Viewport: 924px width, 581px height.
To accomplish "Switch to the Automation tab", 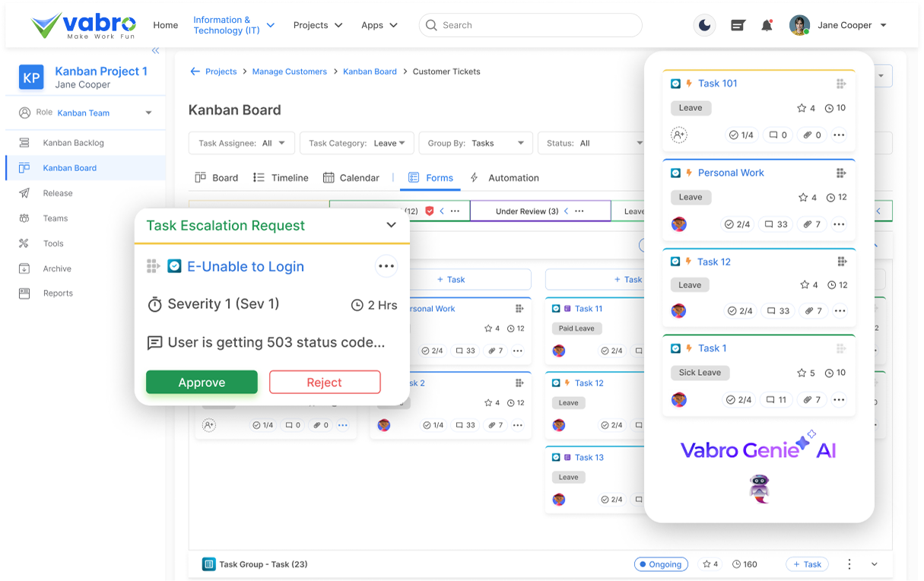I will click(x=504, y=178).
